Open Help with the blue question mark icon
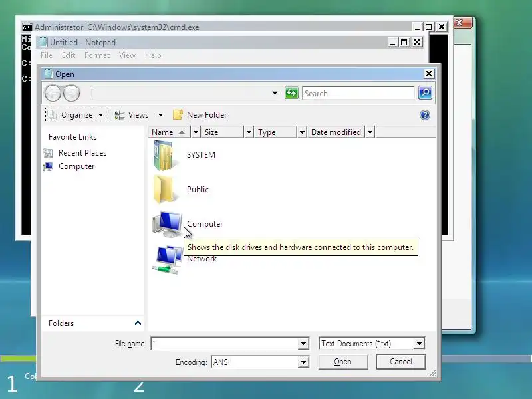 [424, 115]
